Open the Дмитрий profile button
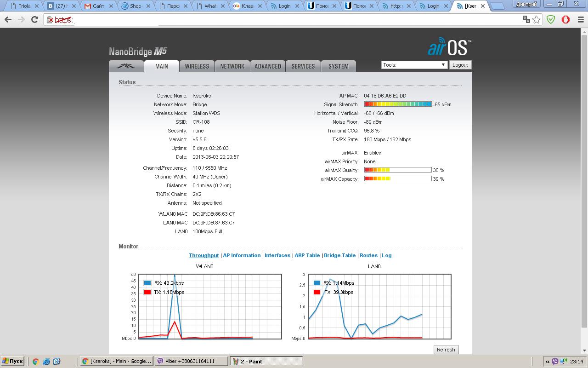 526,4
